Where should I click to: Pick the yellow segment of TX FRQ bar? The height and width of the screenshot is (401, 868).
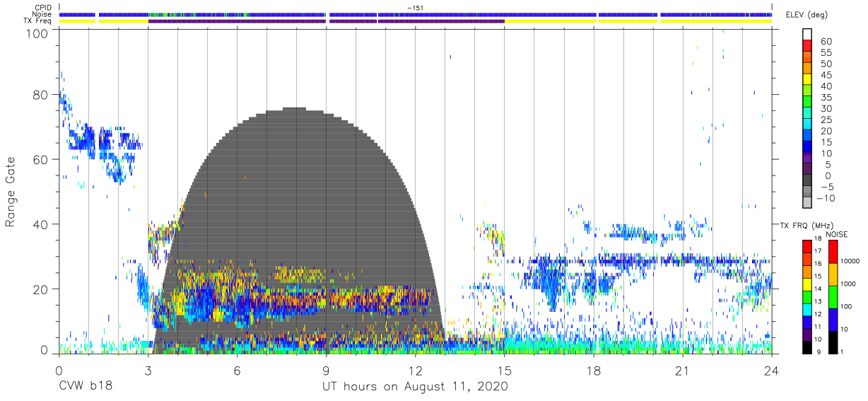coord(807,284)
